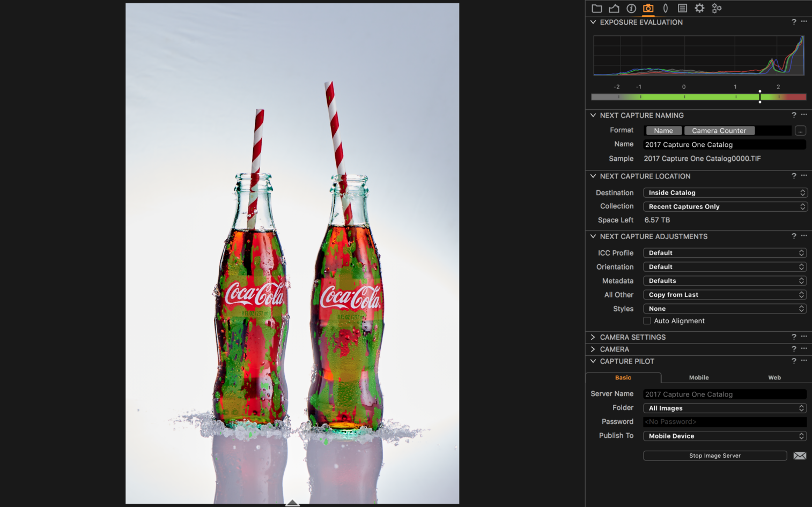
Task: Select the Capture camera tool tab
Action: click(648, 8)
